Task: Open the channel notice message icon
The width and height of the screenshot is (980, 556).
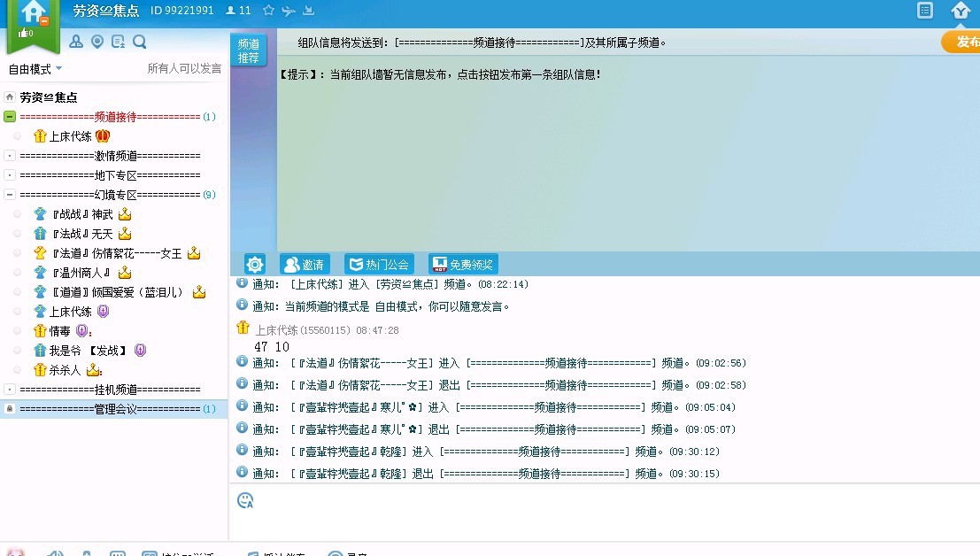Action: tap(117, 42)
